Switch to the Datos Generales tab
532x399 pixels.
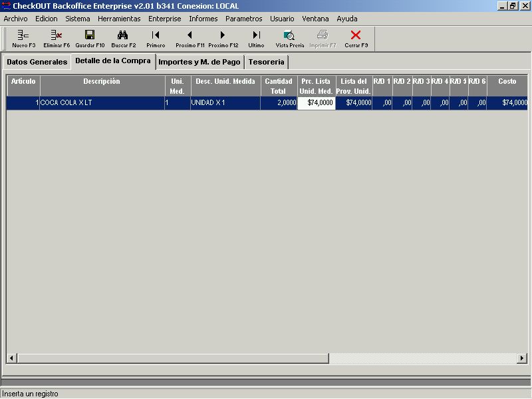[x=37, y=62]
